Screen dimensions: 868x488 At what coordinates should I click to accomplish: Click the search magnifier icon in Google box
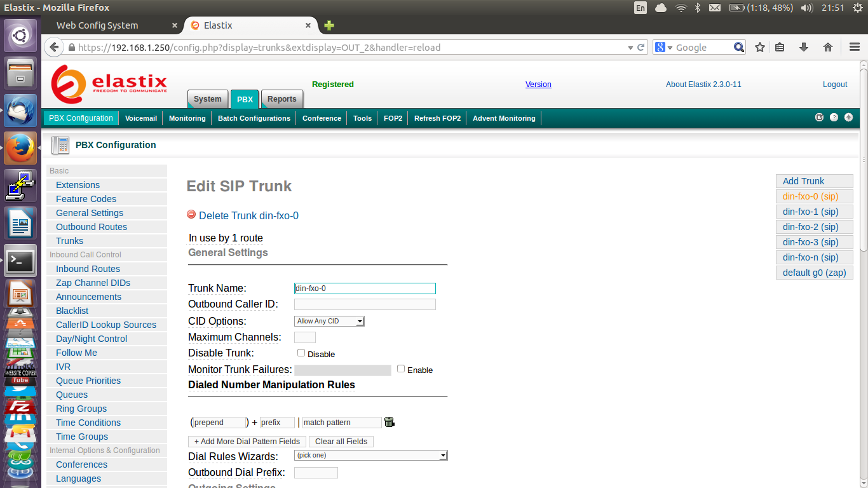point(738,47)
